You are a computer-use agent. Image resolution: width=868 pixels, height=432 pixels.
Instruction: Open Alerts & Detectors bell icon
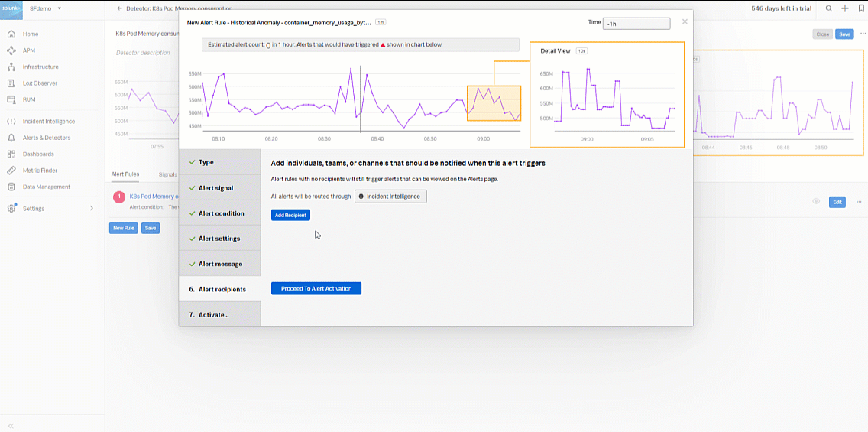pos(11,138)
